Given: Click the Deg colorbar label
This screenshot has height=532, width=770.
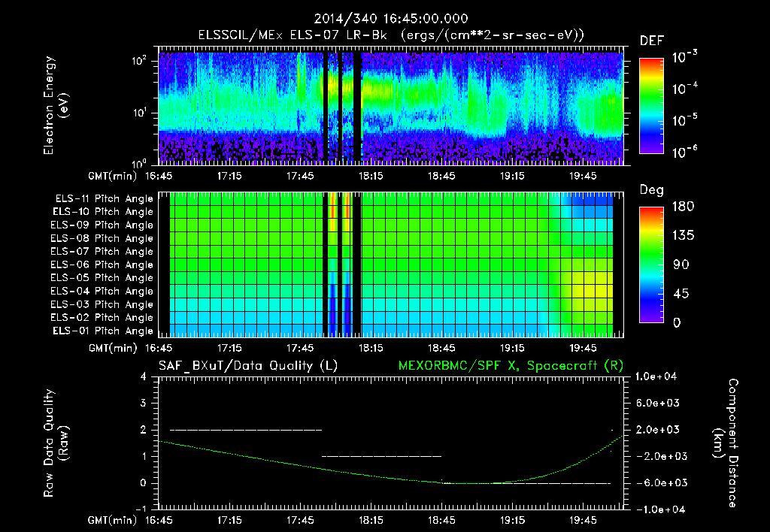Looking at the screenshot, I should 652,190.
